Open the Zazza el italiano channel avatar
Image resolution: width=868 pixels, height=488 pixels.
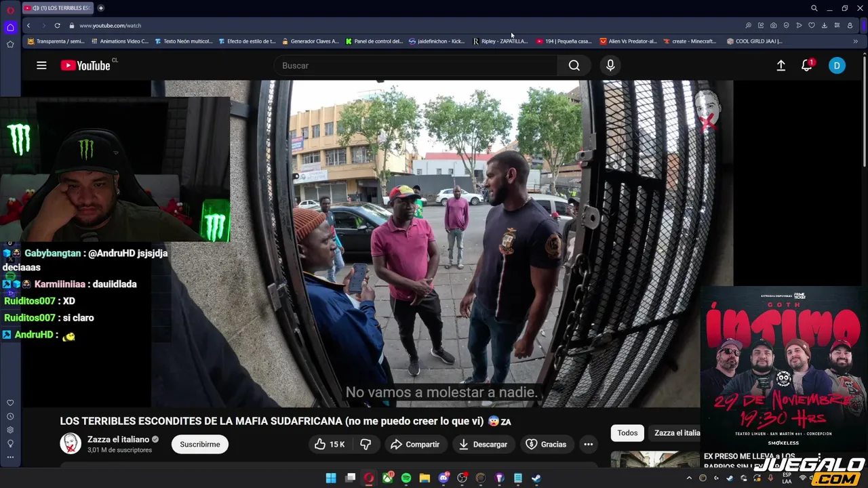71,444
